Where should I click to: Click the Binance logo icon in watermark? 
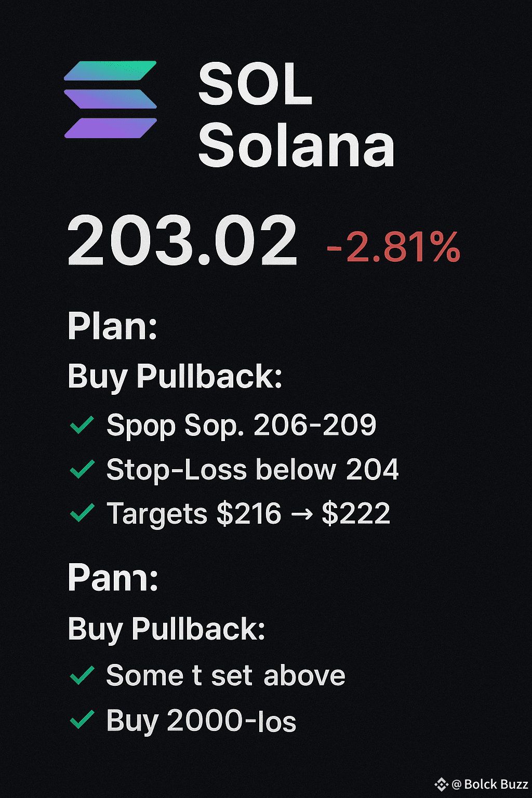point(441,784)
